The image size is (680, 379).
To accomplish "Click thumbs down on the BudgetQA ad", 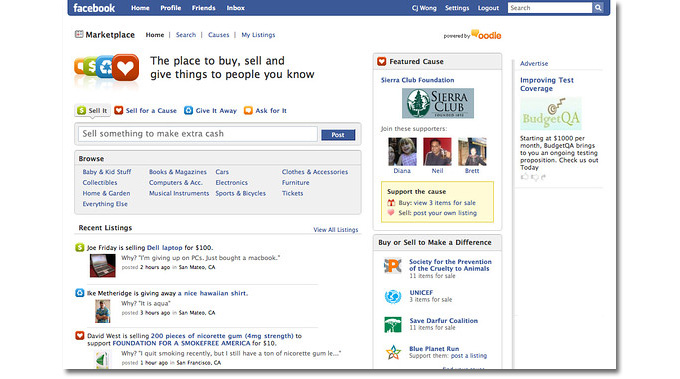I will (535, 177).
